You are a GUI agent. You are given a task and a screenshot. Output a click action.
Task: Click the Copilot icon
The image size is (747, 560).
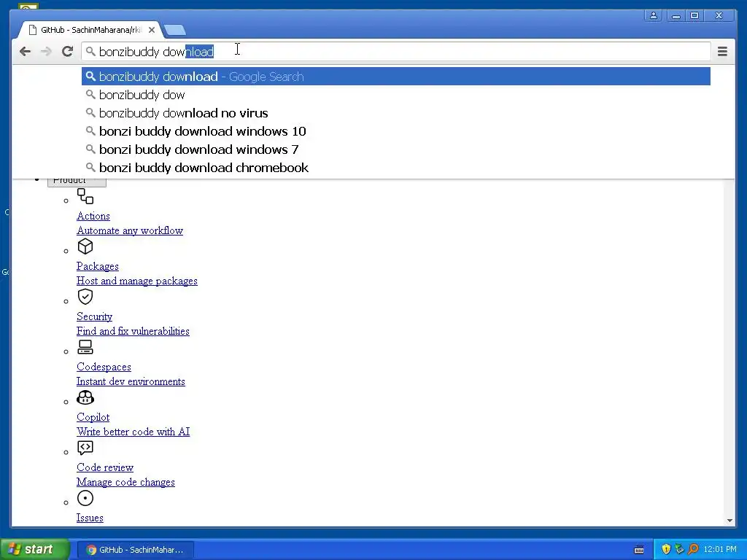click(85, 397)
